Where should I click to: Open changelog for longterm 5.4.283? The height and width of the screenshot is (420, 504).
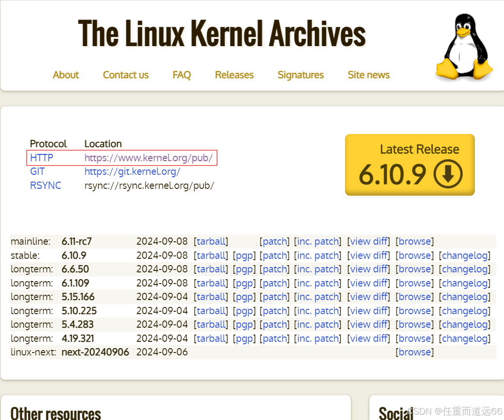[x=465, y=324]
